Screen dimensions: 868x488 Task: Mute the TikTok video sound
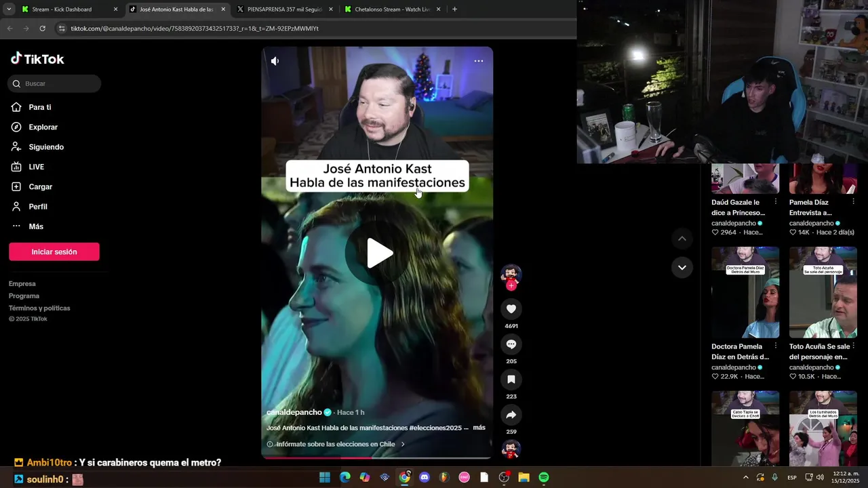click(x=275, y=61)
